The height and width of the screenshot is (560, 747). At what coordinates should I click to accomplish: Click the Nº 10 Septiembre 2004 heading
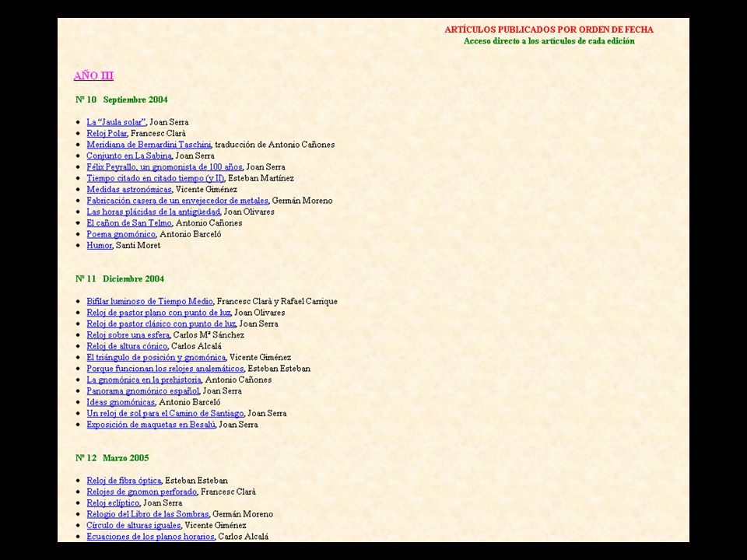pos(121,100)
